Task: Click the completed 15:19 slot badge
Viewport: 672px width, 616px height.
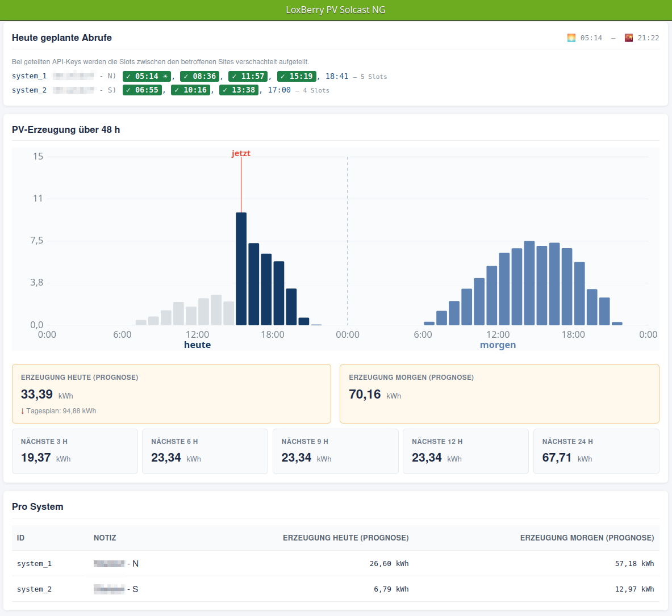Action: pyautogui.click(x=297, y=76)
